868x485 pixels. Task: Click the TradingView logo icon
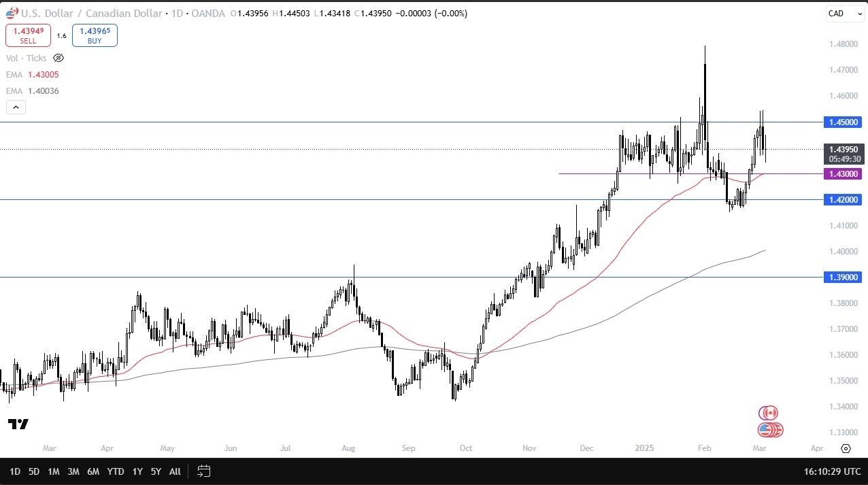[x=18, y=424]
